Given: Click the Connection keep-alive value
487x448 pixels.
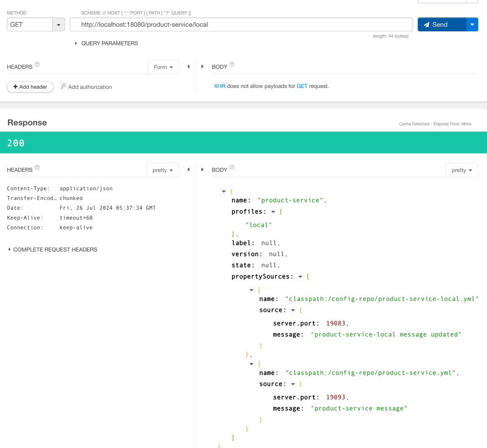Looking at the screenshot, I should coord(76,228).
